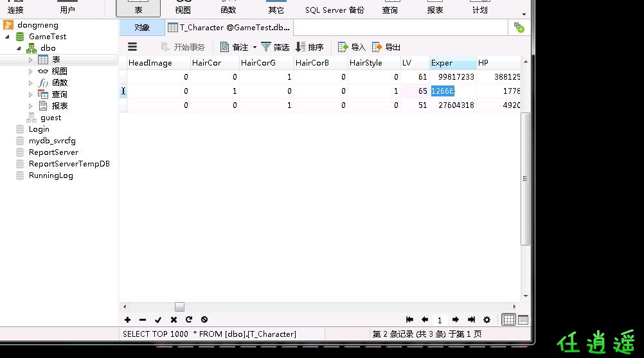Click the stop loading icon
This screenshot has height=358, width=644.
[x=204, y=319]
